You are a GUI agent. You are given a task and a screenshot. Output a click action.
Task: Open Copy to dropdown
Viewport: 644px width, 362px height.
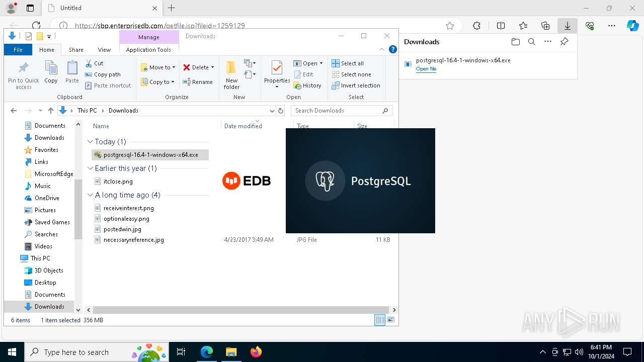tap(158, 82)
